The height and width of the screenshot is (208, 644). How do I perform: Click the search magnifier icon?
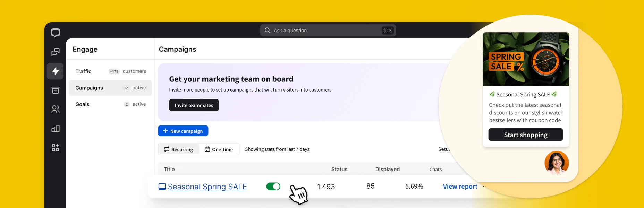pyautogui.click(x=267, y=30)
